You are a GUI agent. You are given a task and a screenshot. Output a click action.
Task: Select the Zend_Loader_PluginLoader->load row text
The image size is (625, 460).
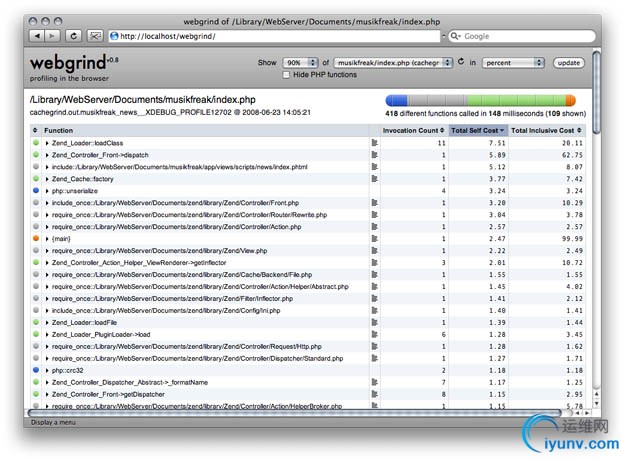pos(101,334)
